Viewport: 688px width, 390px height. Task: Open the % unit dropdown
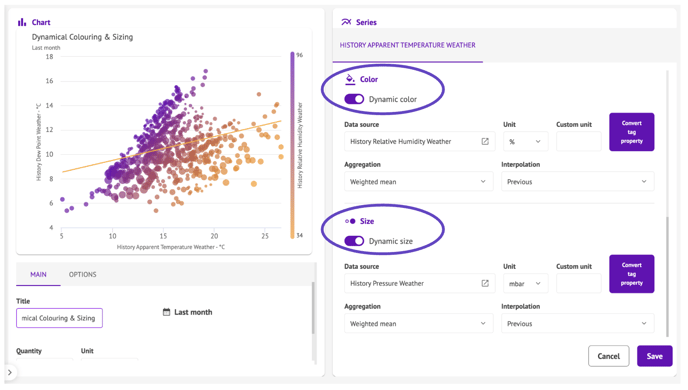[525, 141]
